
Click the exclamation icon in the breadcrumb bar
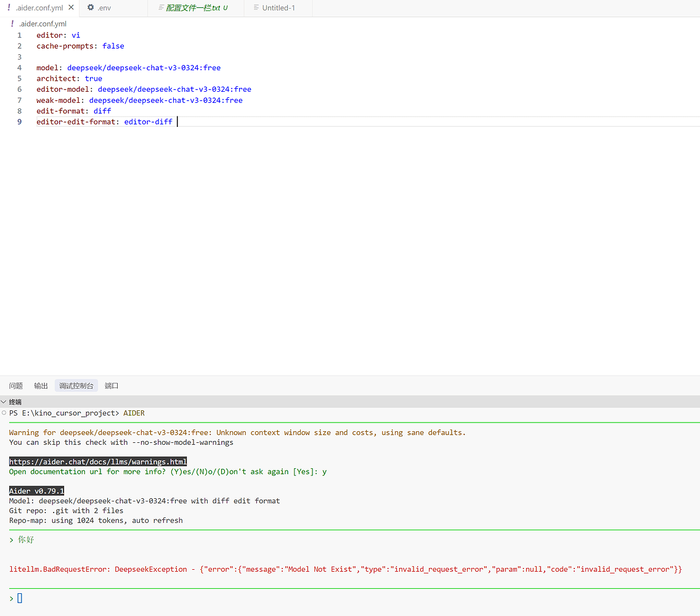12,23
